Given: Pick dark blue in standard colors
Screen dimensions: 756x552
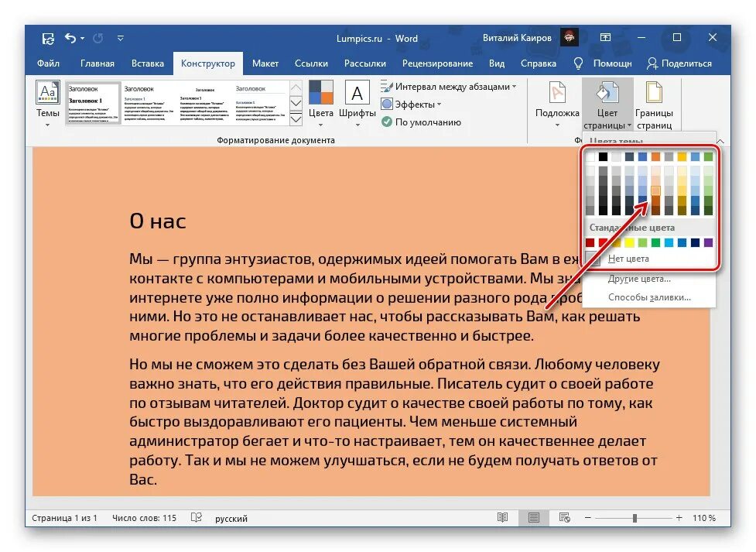Looking at the screenshot, I should click(x=695, y=242).
